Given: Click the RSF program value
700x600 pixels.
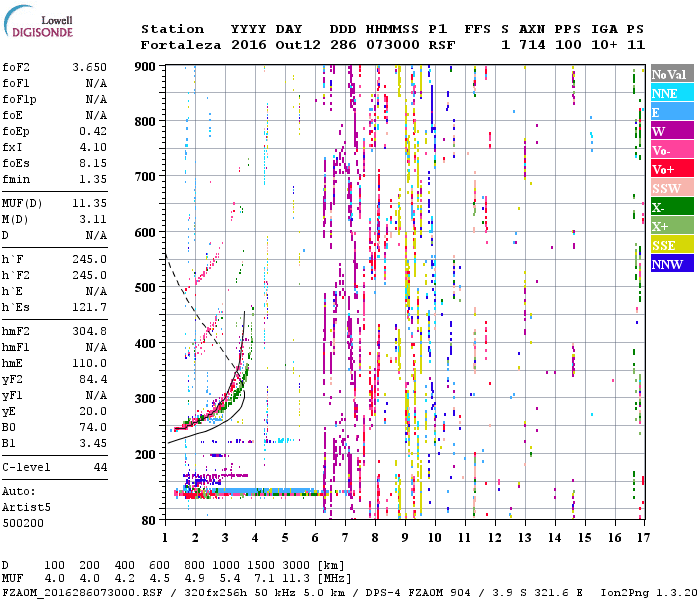Looking at the screenshot, I should 442,45.
